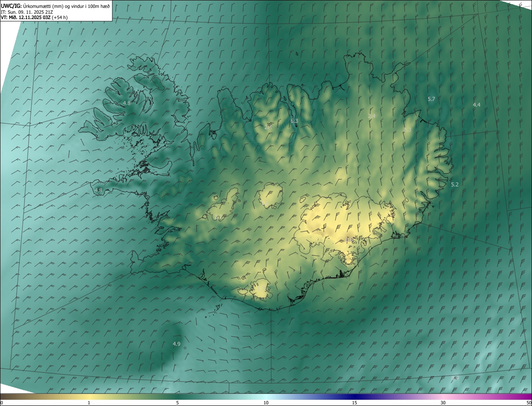The image size is (532, 406).
Task: Click the 2.3 value in northeast Iceland
Action: [407, 130]
